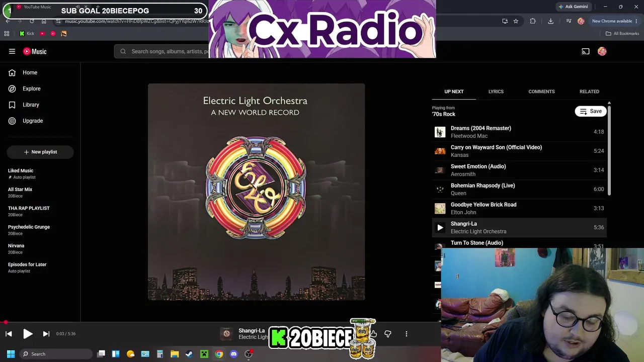Image resolution: width=644 pixels, height=362 pixels.
Task: Go to the Chrome home page
Action: pyautogui.click(x=44, y=21)
